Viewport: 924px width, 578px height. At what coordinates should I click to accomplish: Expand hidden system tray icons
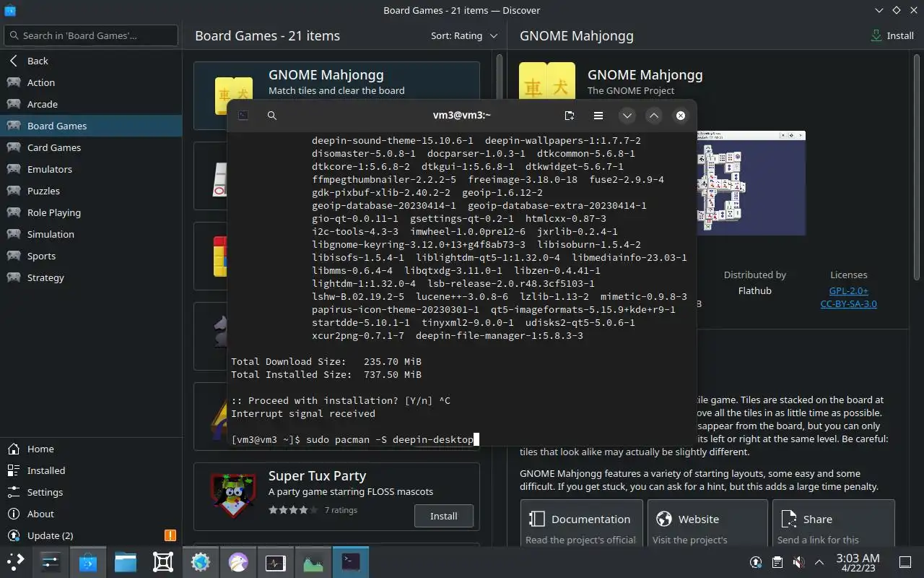[x=819, y=562]
